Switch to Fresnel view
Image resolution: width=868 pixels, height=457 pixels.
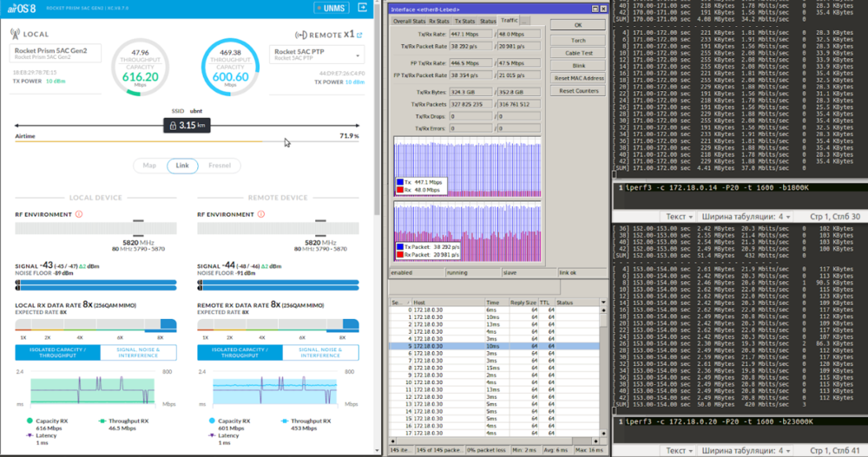220,166
